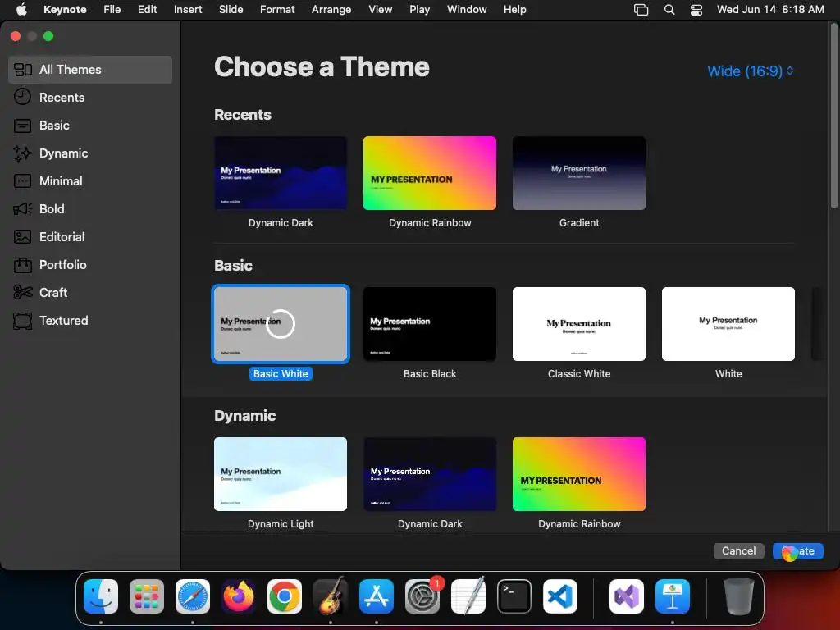
Task: Choose the Dynamic Light theme thumbnail
Action: coord(281,474)
